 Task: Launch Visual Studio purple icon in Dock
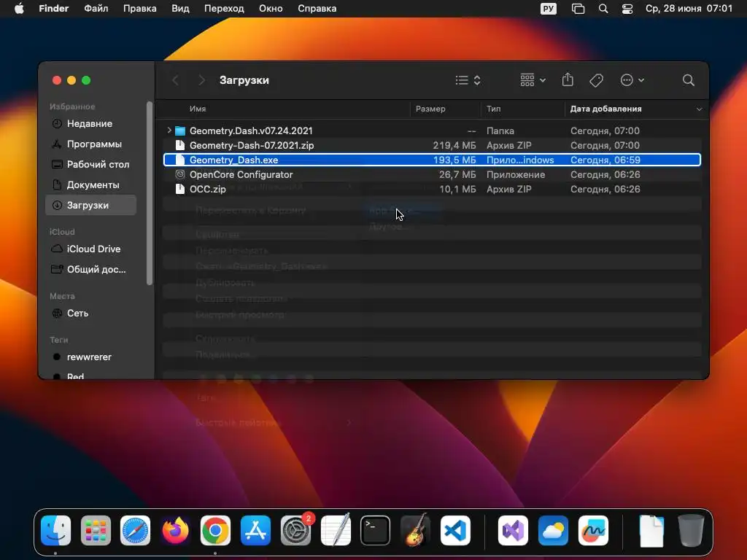point(513,531)
